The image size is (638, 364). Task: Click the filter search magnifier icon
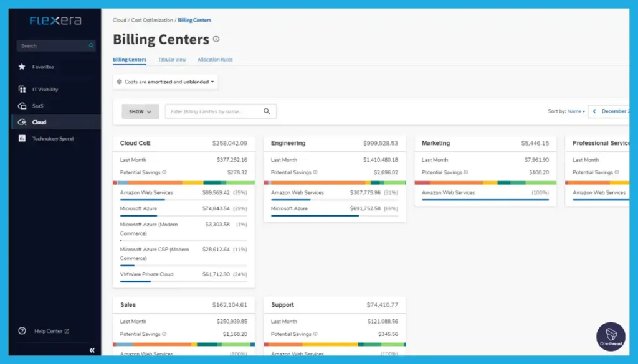coord(267,111)
